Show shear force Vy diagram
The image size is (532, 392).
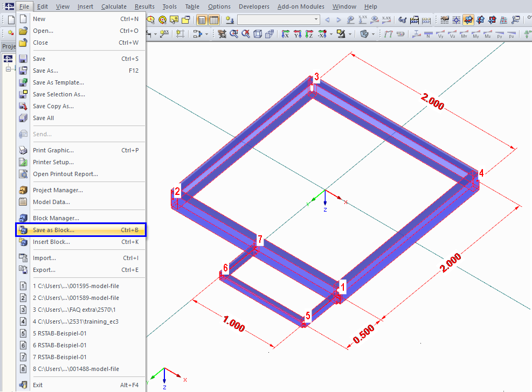pyautogui.click(x=440, y=34)
